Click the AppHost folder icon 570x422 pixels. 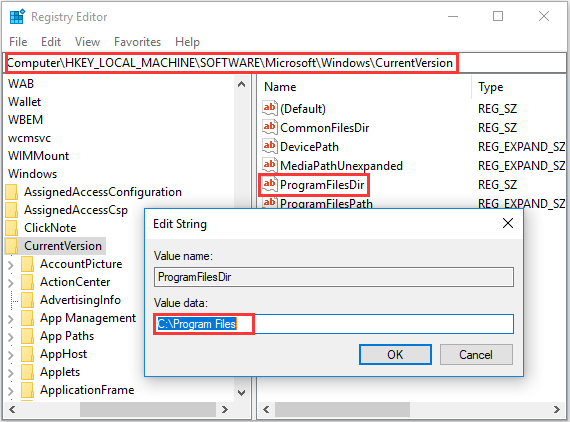28,354
